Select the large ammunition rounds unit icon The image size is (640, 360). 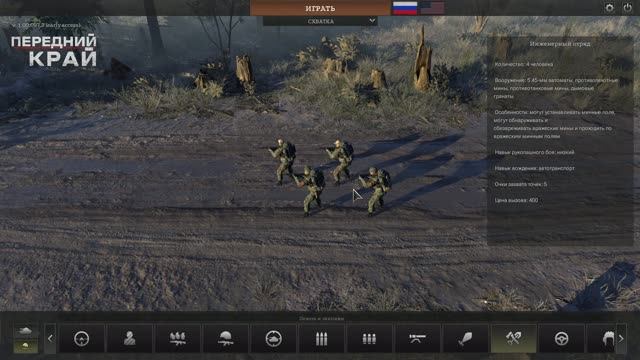tap(321, 338)
